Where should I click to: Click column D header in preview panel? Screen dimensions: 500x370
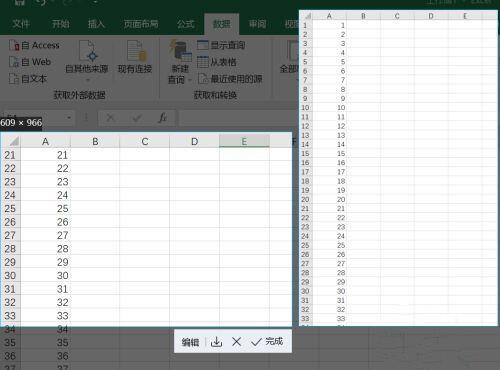point(431,16)
